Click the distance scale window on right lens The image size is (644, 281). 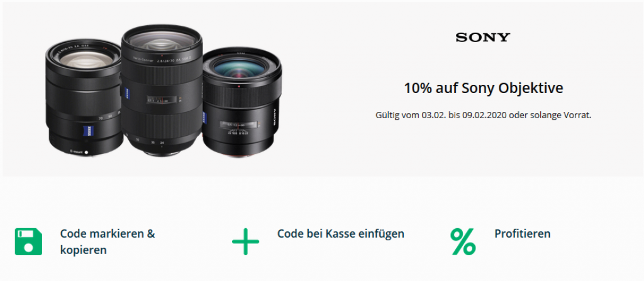(238, 124)
